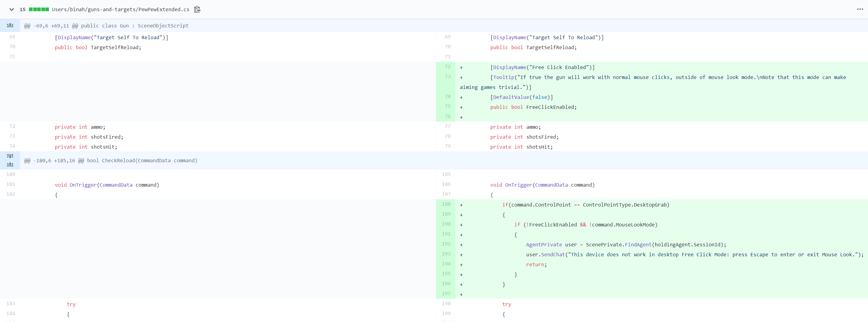Screen dimensions: 868x322
Task: Select the added line public bool FreeClickEnabled;
Action: 533,107
